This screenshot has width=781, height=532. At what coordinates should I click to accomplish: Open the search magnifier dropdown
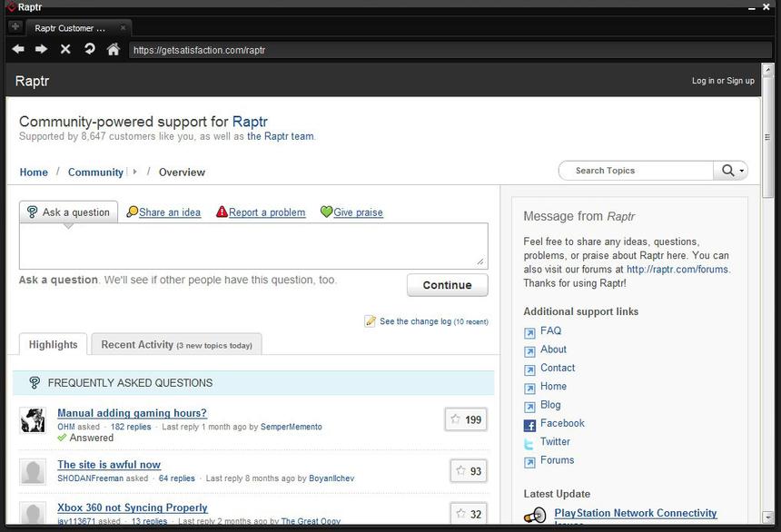(x=731, y=171)
